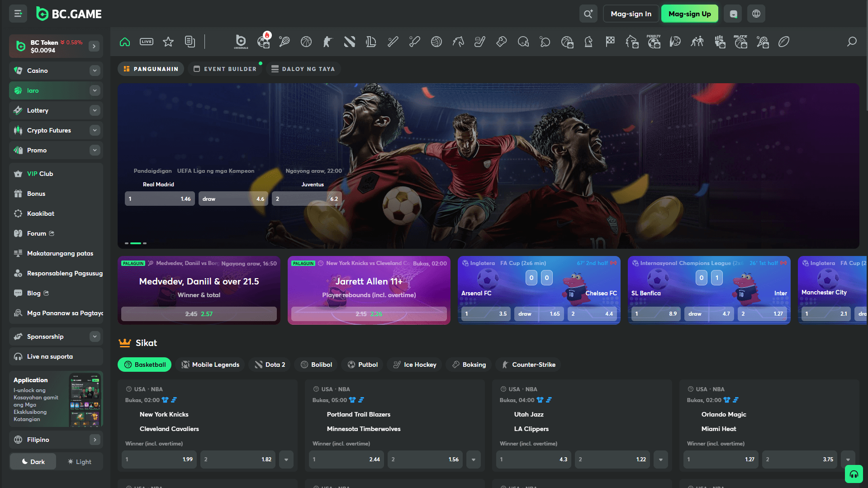Select the boxing glove sport icon
Image resolution: width=868 pixels, height=488 pixels.
[502, 42]
